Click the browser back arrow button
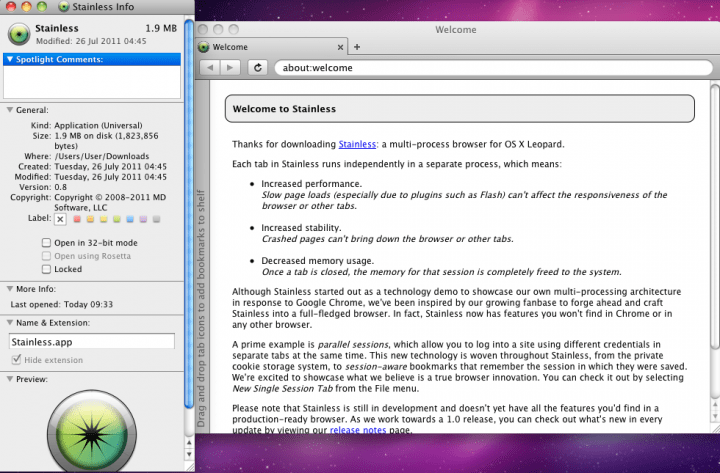This screenshot has height=473, width=720. pos(211,68)
